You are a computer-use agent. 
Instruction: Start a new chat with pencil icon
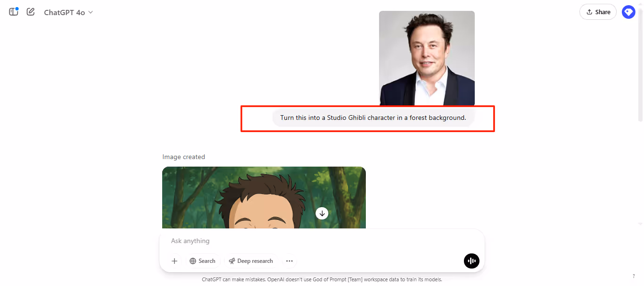(x=31, y=12)
